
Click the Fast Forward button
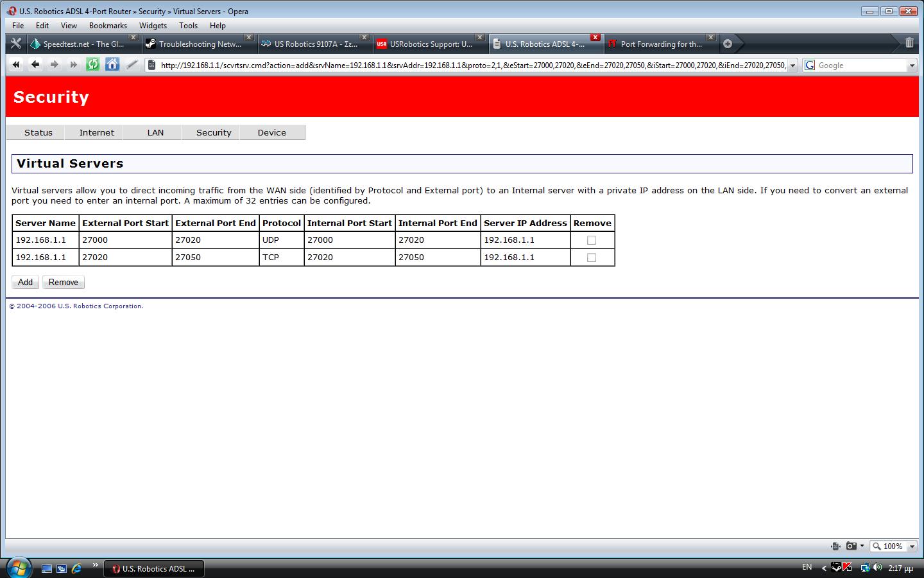click(73, 65)
